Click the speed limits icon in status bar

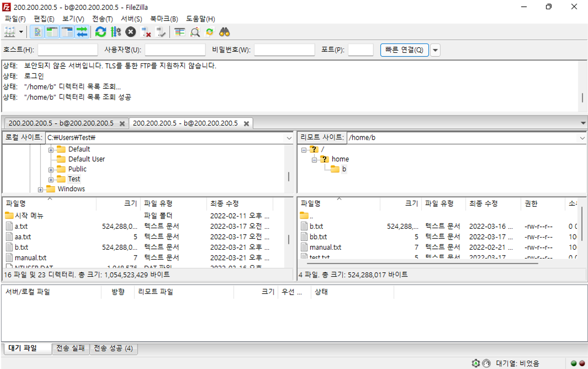(x=486, y=363)
